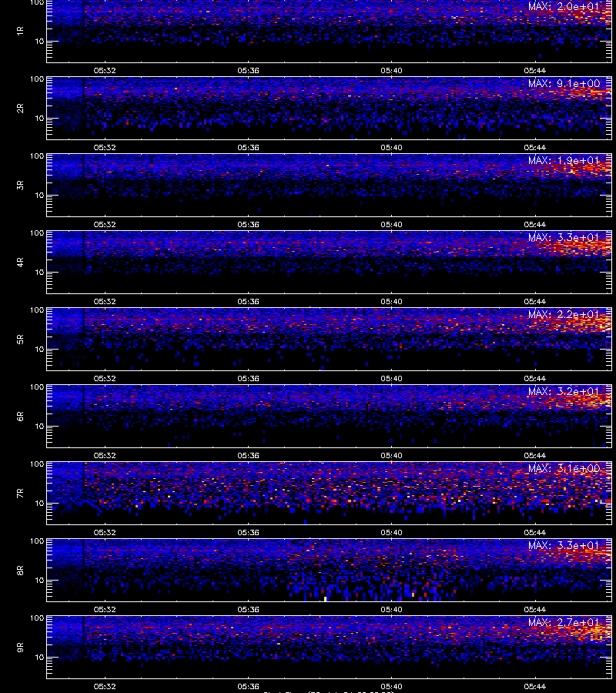Click the 5R panel axis label

coord(20,339)
